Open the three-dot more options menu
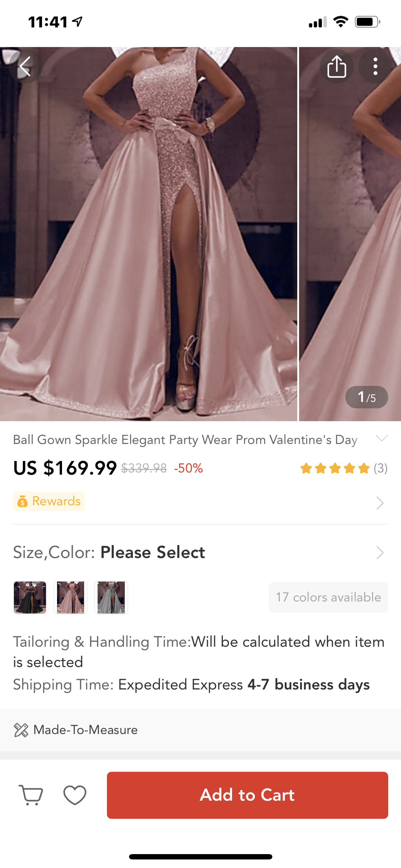Viewport: 401px width, 868px height. 375,67
